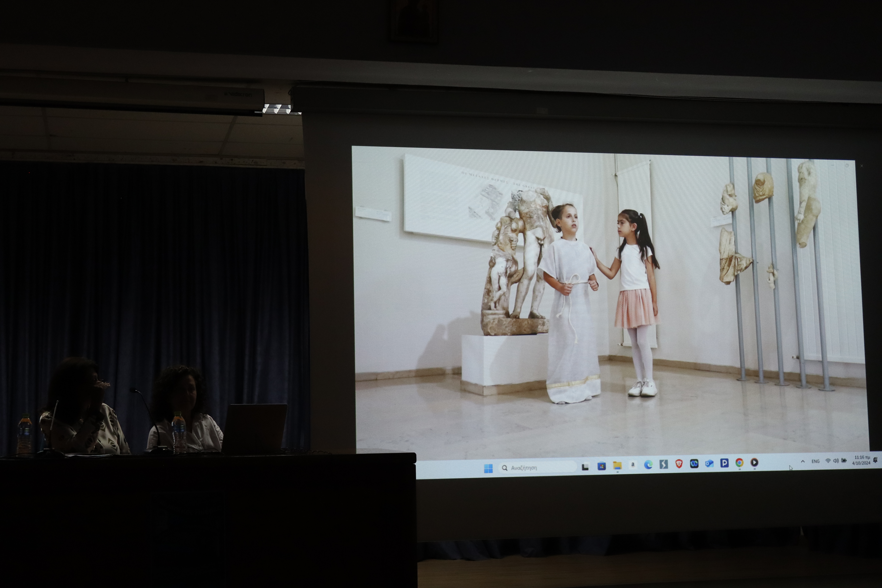Click the Αναζήτηση taskbar search box
Image resolution: width=882 pixels, height=588 pixels.
[x=537, y=467]
